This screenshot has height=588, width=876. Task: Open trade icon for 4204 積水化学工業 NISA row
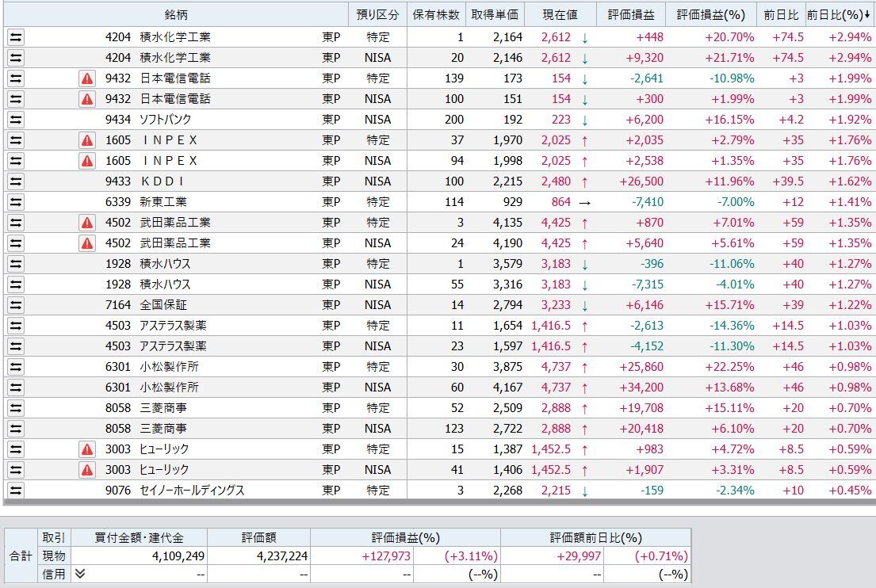16,58
